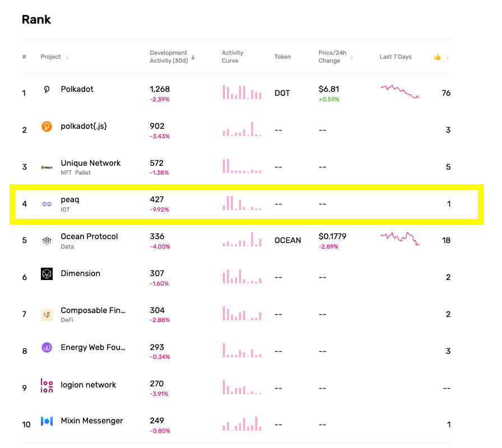Open the Unique Network project link

pyautogui.click(x=91, y=163)
